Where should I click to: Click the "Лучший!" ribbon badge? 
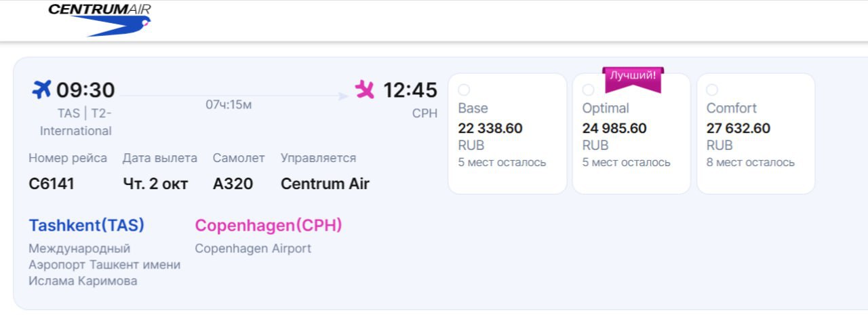pyautogui.click(x=633, y=76)
